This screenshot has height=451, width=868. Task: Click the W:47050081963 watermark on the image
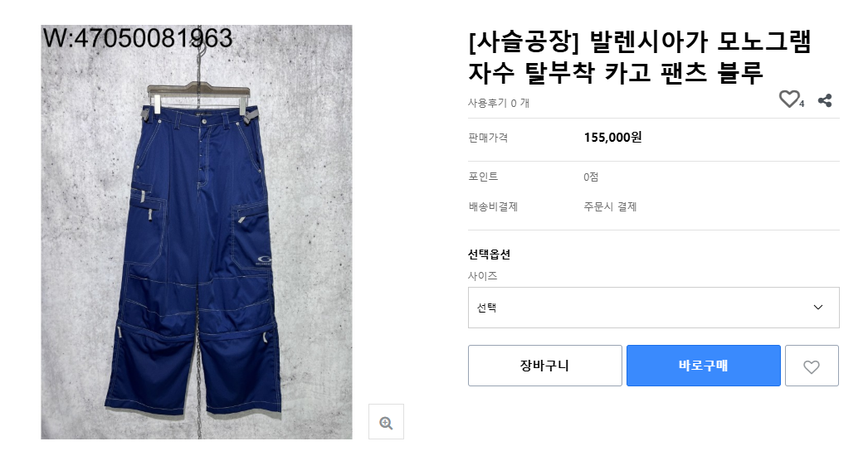click(137, 38)
